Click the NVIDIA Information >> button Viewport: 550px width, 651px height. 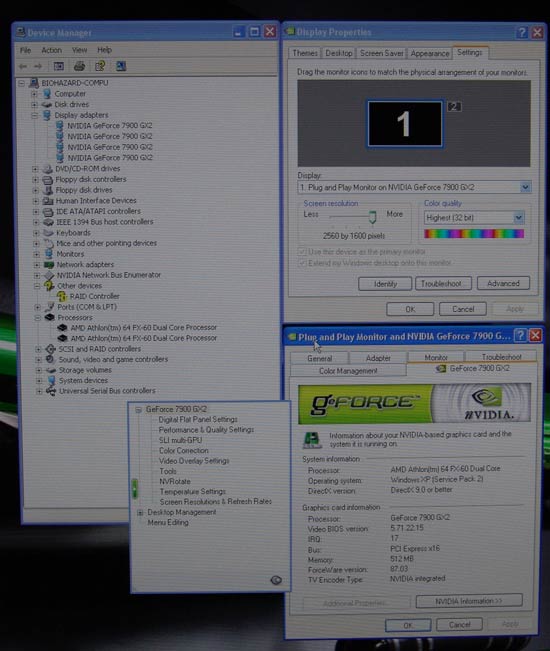[x=469, y=601]
